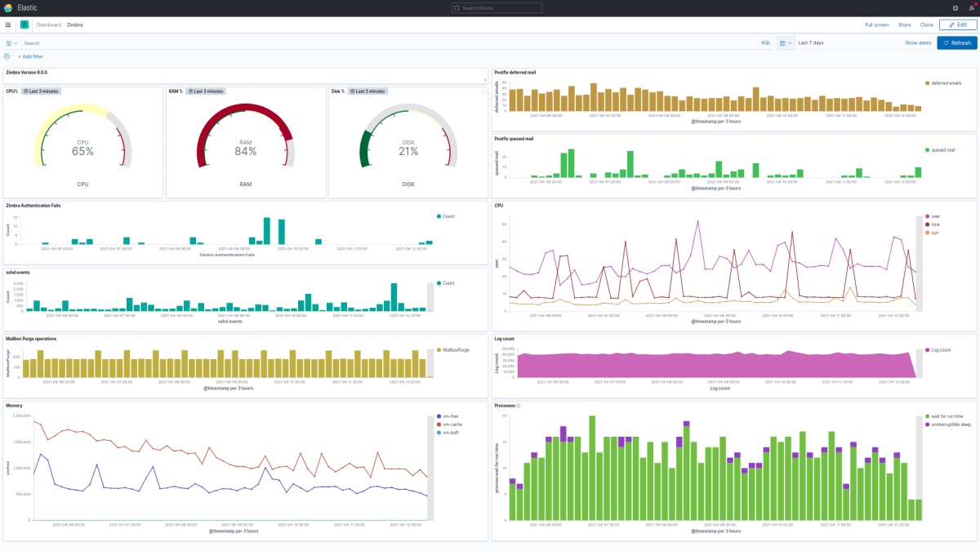Click the green space avatar icon
This screenshot has height=551, width=980.
pos(24,24)
